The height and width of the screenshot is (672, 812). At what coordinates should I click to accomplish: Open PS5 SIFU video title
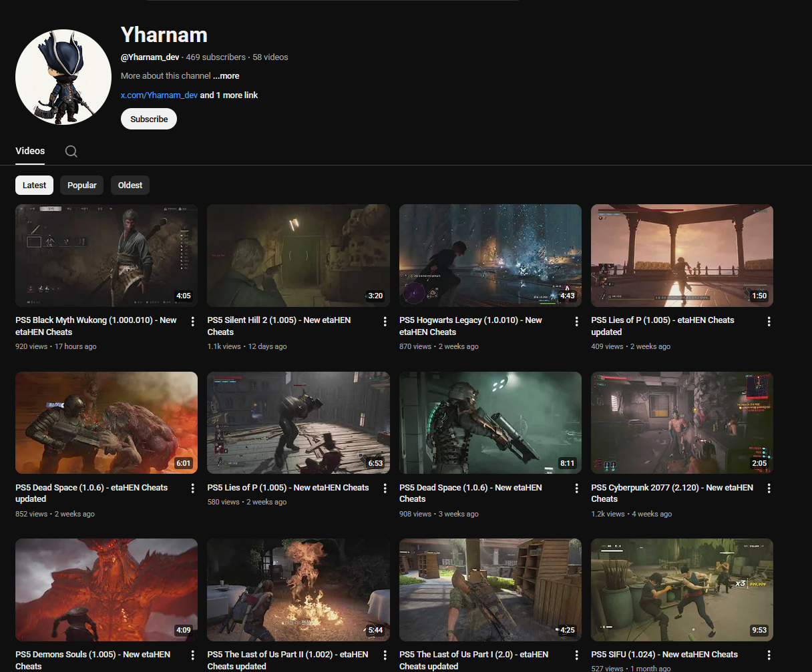pos(664,655)
